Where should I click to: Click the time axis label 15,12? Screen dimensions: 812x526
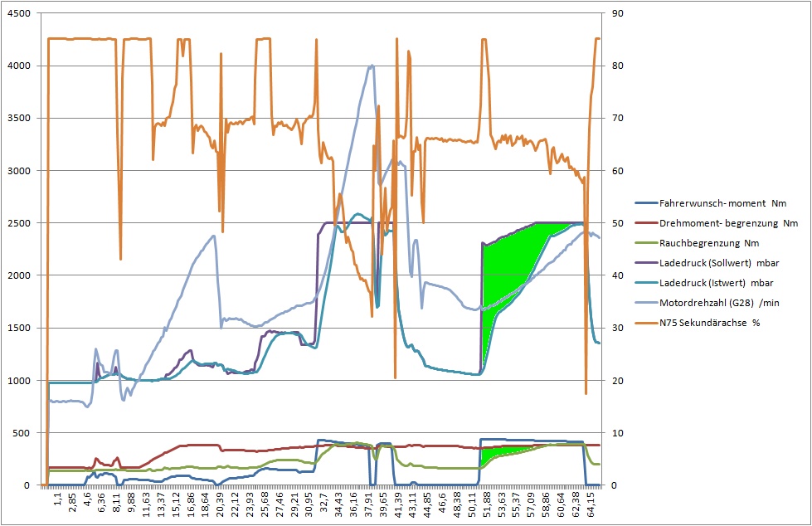point(176,504)
